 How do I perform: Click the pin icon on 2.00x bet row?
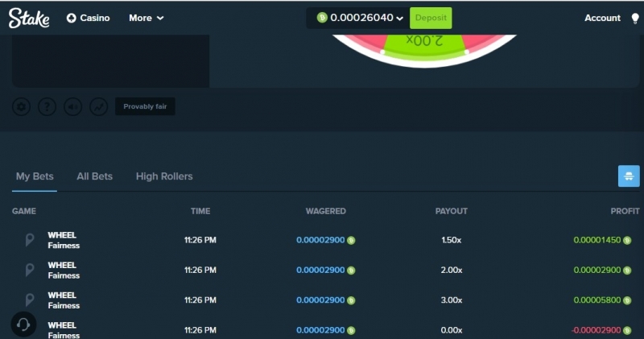[x=29, y=270]
